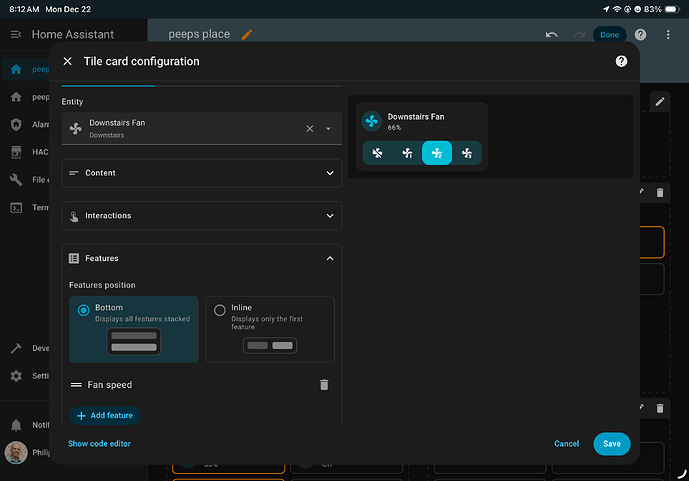Click the Downstairs Fan preview icon

371,121
